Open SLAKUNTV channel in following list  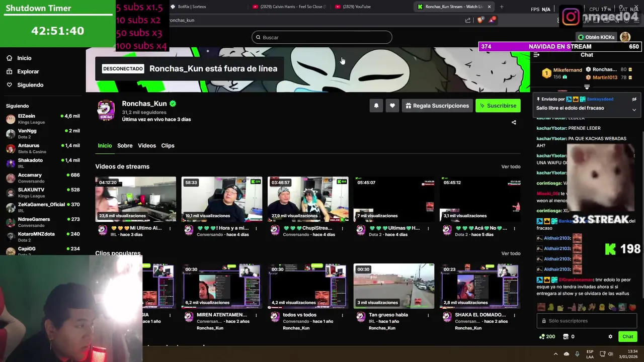click(x=43, y=193)
